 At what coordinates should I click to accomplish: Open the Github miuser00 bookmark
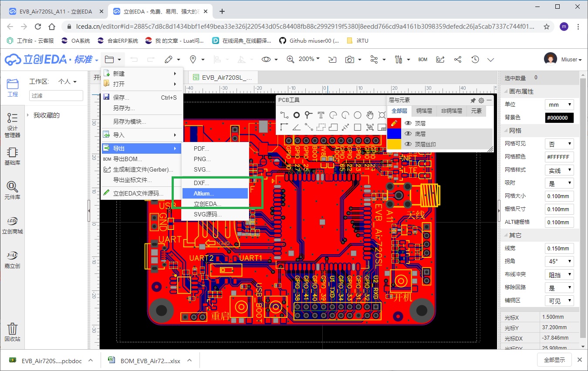[308, 40]
